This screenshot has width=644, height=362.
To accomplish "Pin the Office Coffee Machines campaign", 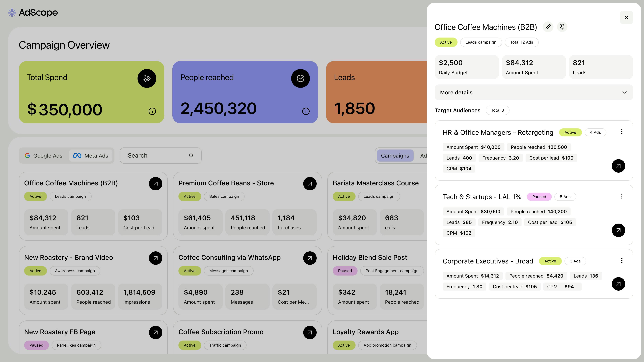I will tap(562, 27).
